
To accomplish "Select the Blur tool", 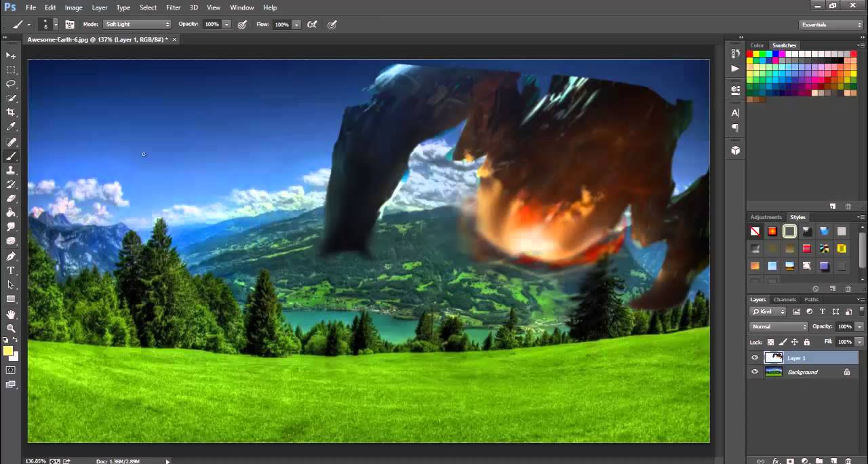I will (x=11, y=227).
